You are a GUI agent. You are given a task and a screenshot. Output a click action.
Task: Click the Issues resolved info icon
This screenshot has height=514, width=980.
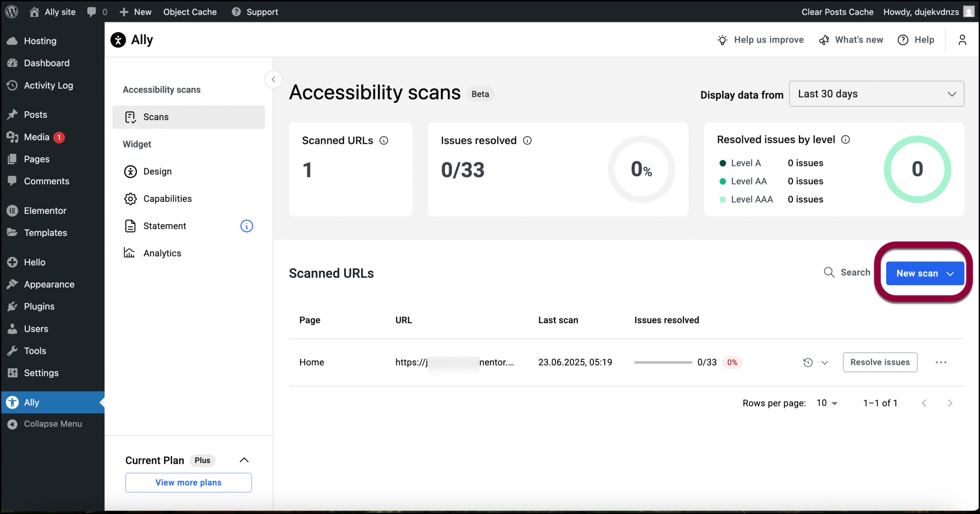pyautogui.click(x=527, y=140)
